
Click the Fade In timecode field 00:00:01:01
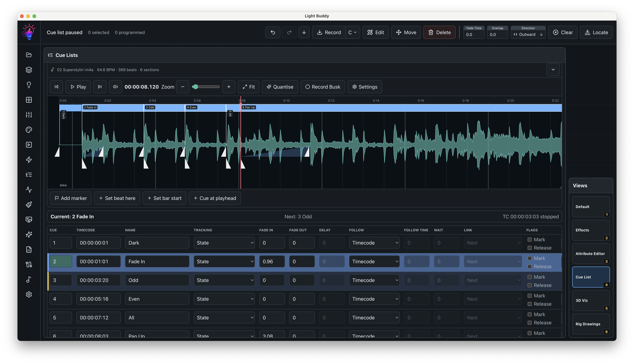pos(98,262)
